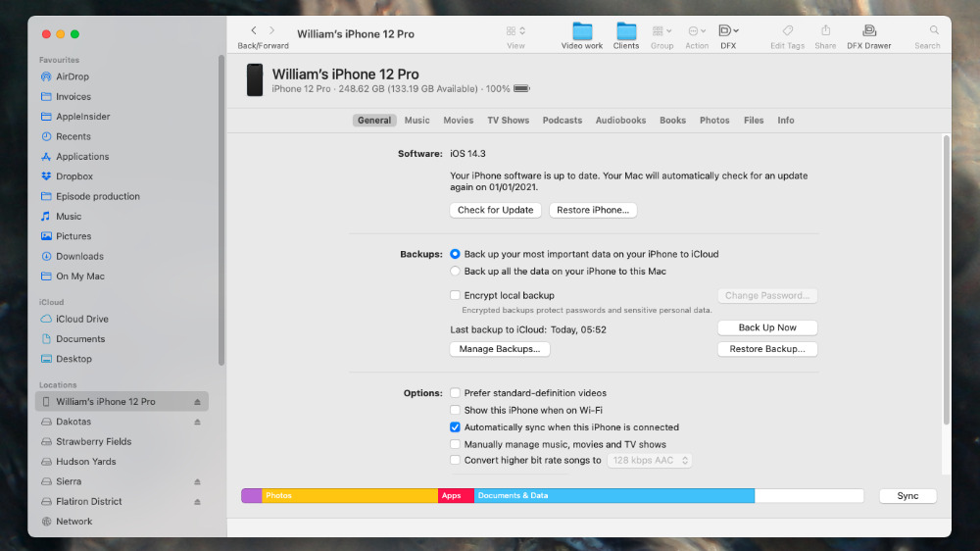This screenshot has width=980, height=551.
Task: Click Manage Backups… button
Action: [500, 349]
